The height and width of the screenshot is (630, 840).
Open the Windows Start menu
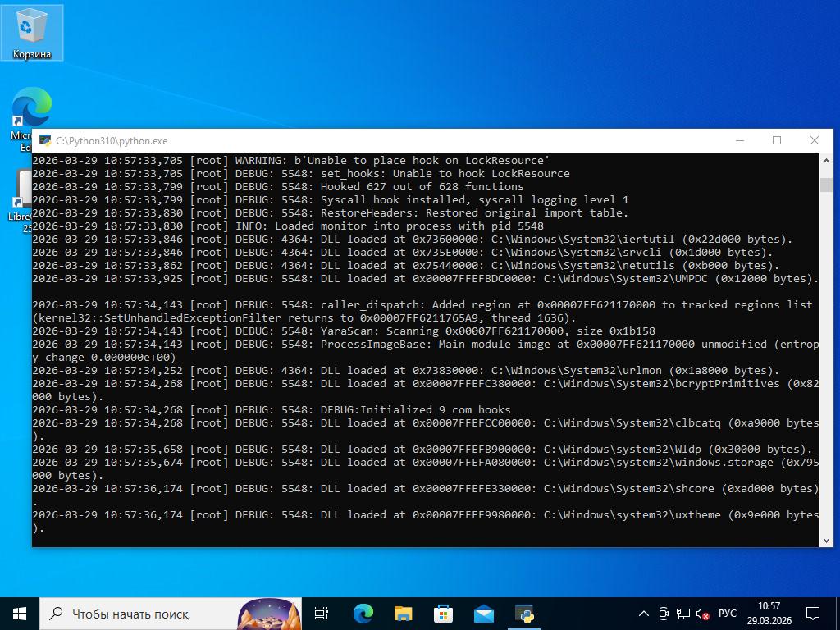pyautogui.click(x=20, y=614)
